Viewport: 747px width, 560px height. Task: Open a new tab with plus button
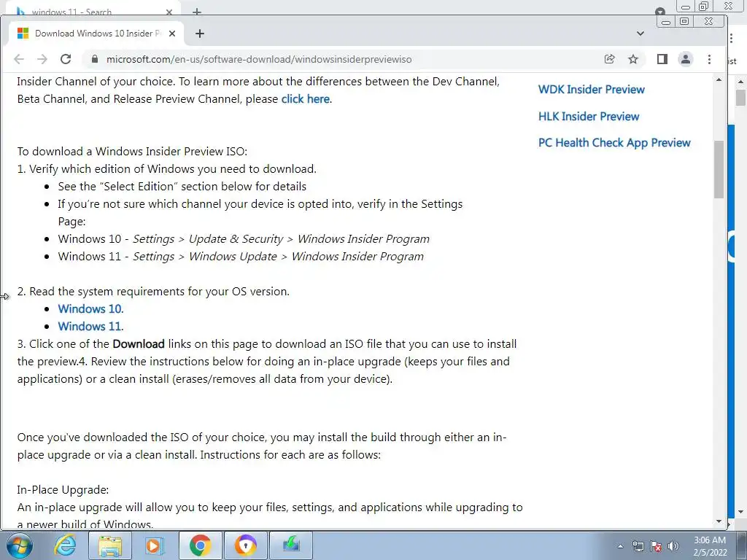tap(200, 34)
